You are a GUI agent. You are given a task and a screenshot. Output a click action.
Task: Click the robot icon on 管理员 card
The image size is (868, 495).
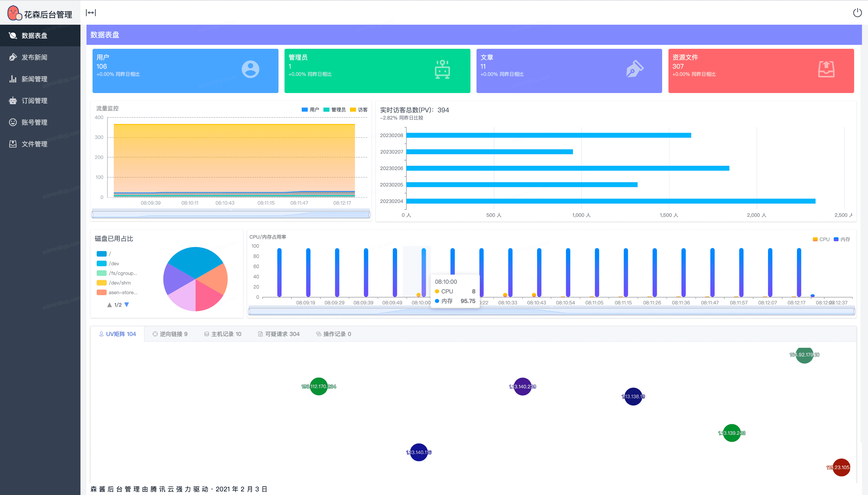(x=442, y=69)
